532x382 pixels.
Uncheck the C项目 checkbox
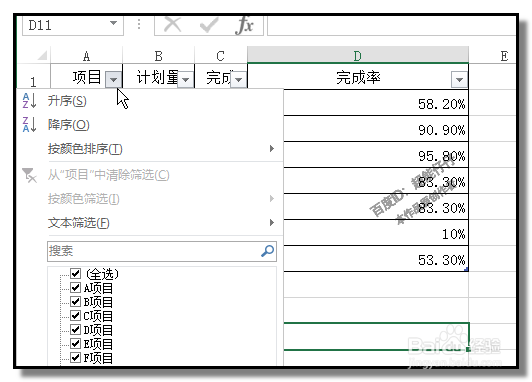pyautogui.click(x=75, y=315)
